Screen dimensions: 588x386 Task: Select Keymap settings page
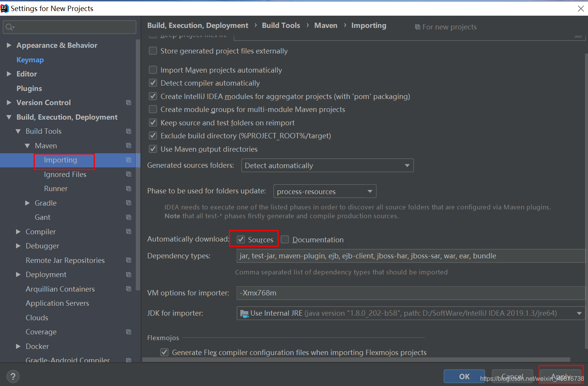[30, 60]
